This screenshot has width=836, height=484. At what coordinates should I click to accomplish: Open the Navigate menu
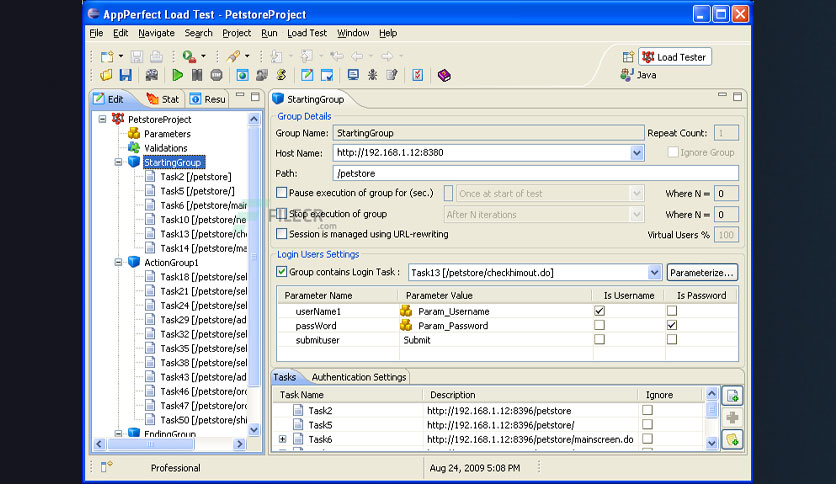156,33
